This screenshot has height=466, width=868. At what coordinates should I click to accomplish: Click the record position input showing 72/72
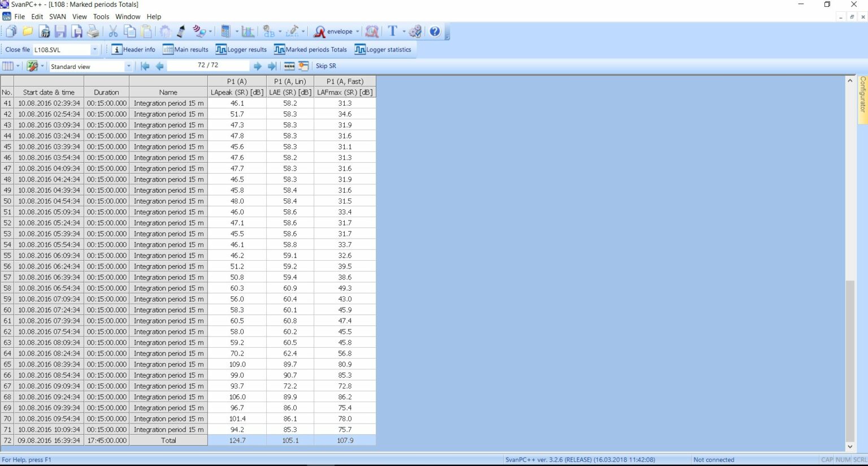pos(209,65)
